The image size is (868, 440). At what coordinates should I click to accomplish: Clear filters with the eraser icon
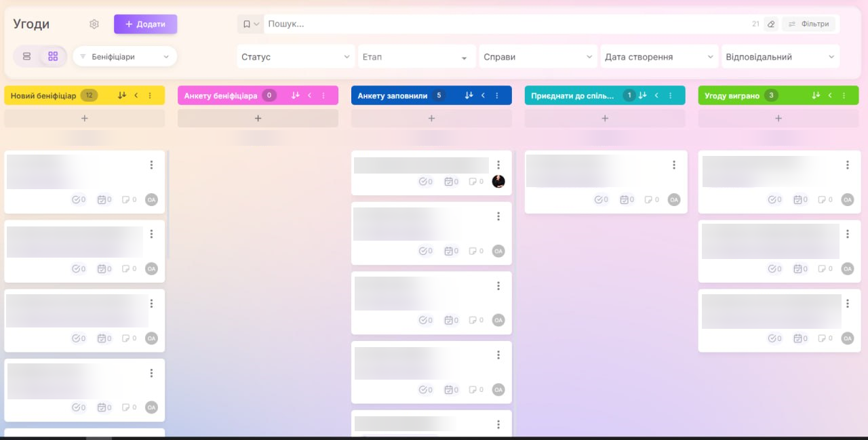tap(770, 24)
